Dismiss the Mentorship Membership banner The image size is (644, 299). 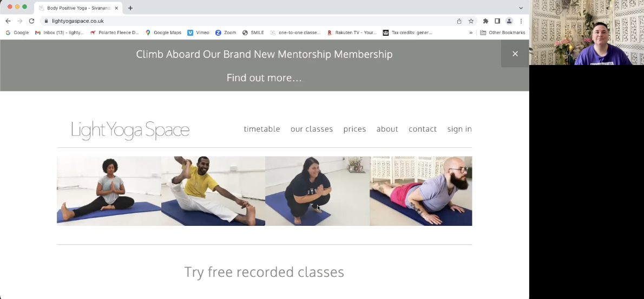coord(515,54)
